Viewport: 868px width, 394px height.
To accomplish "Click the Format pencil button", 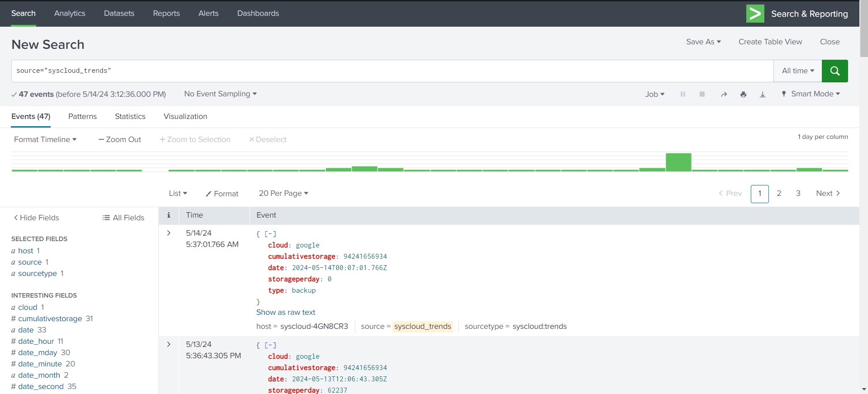I will point(222,194).
